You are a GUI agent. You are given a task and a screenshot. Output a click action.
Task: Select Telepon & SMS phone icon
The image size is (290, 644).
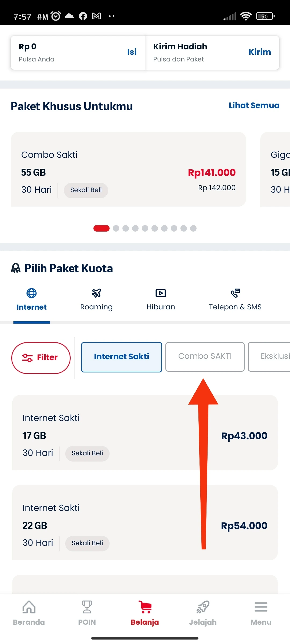(235, 293)
